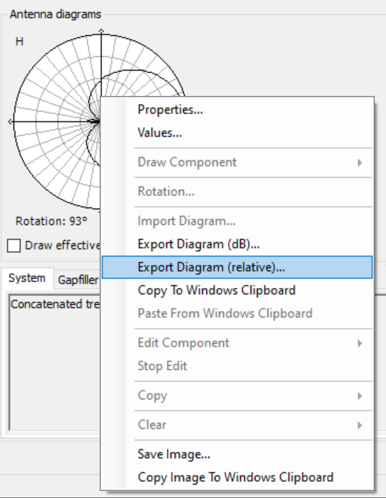Select Export Diagram (relative)...

pyautogui.click(x=237, y=267)
